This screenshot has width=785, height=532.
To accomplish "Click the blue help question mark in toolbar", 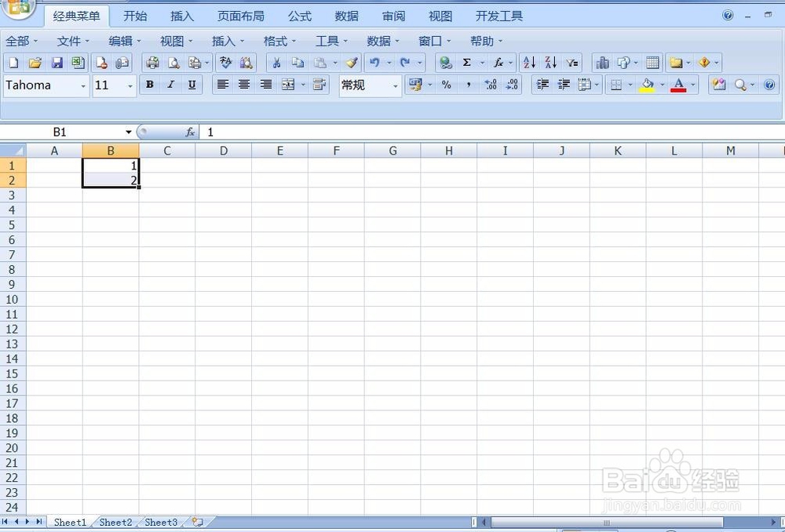I will coord(769,85).
